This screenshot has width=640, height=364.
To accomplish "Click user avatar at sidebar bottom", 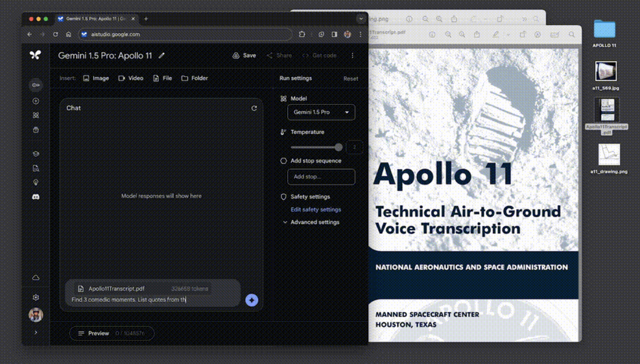I will click(36, 315).
